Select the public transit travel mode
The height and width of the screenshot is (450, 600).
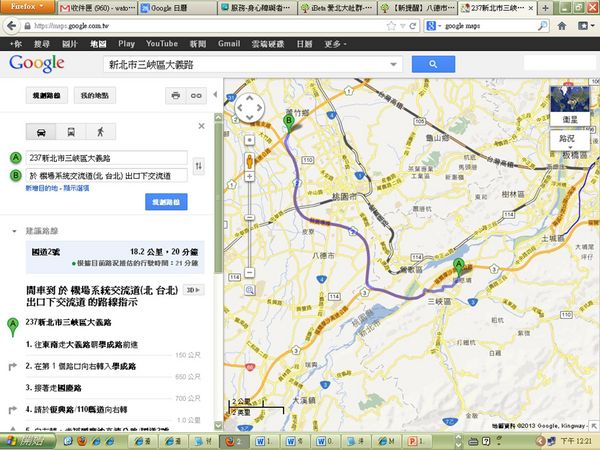point(71,131)
